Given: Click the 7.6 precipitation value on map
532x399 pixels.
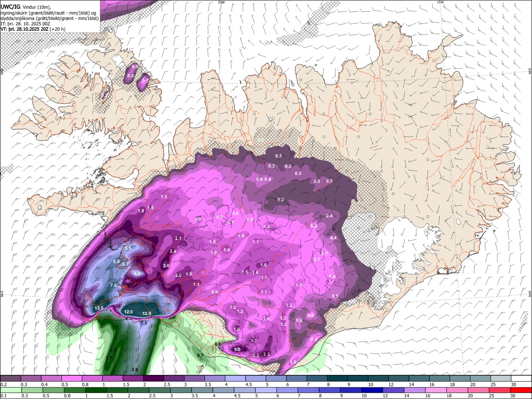Looking at the screenshot, I should tap(113, 286).
